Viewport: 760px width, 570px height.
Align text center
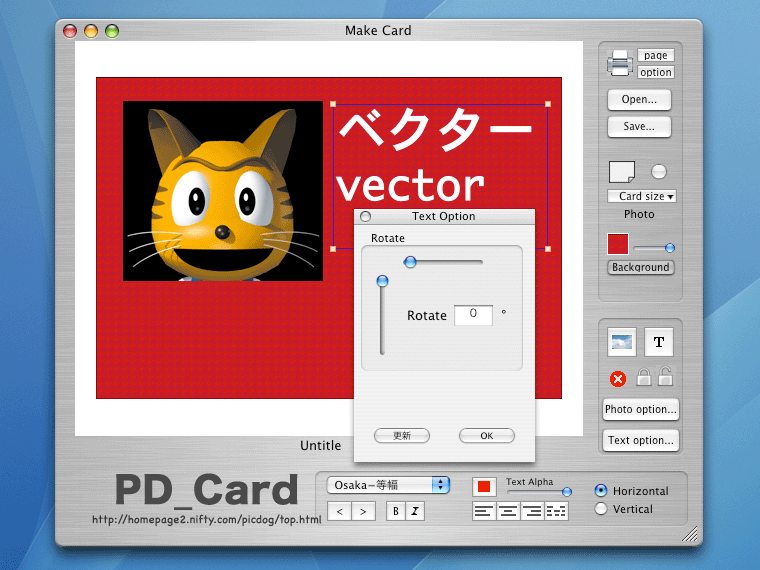(508, 511)
